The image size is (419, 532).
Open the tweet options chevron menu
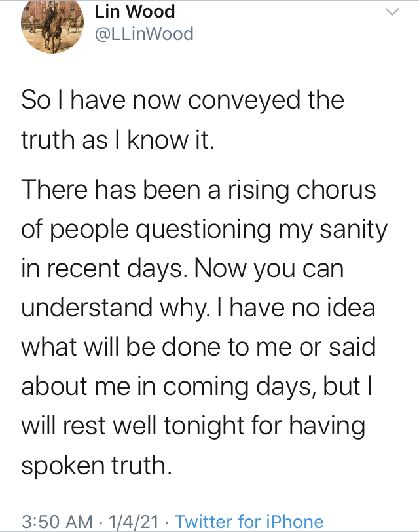(392, 12)
